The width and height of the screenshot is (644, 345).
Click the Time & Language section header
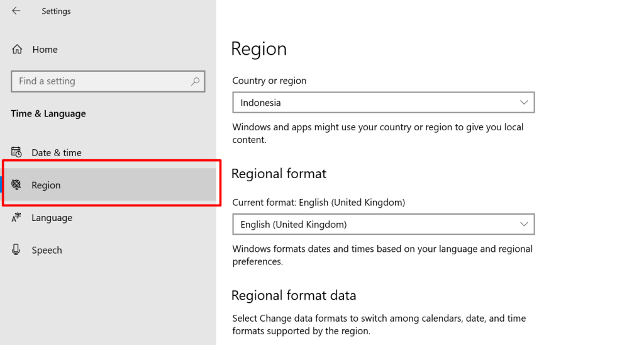point(48,114)
